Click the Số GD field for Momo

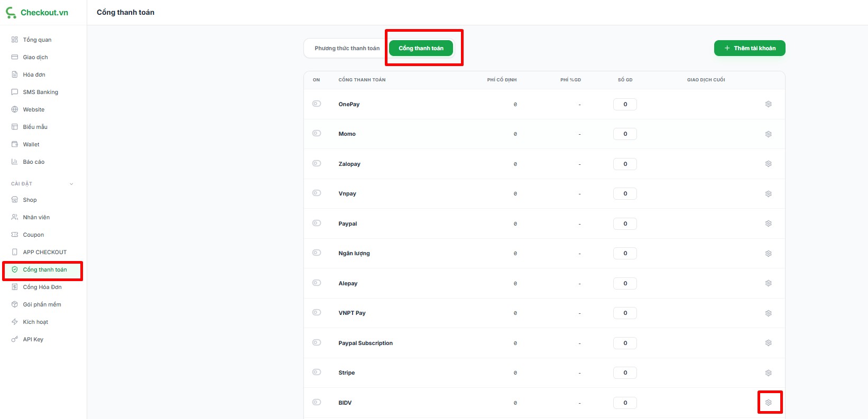point(625,134)
